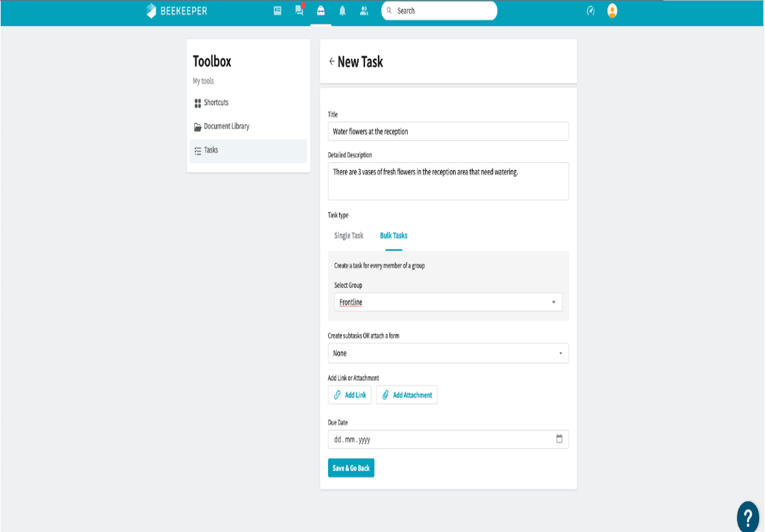Open the Frontline group selector
The image size is (765, 532).
click(x=448, y=302)
